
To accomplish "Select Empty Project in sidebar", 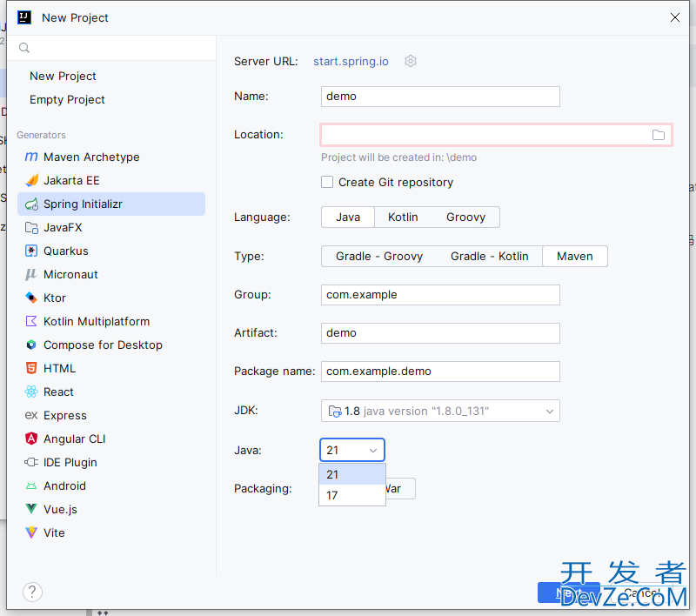I will click(68, 99).
